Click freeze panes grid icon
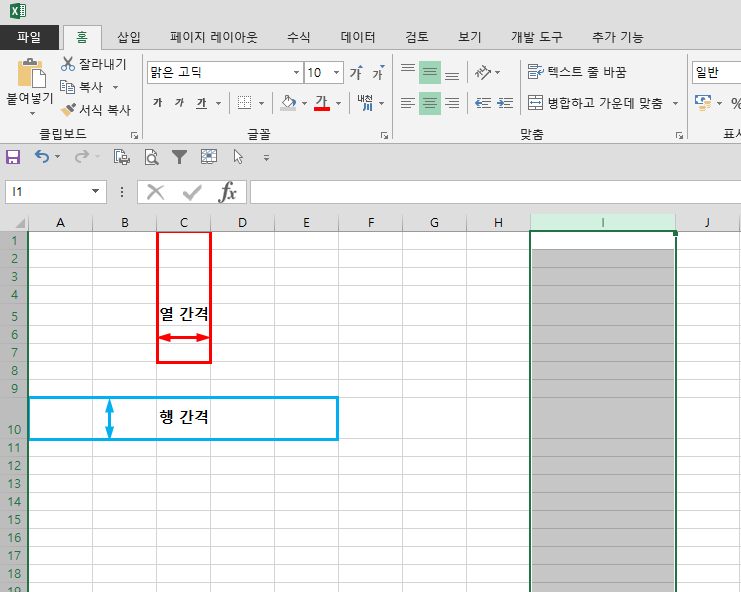 click(x=209, y=156)
